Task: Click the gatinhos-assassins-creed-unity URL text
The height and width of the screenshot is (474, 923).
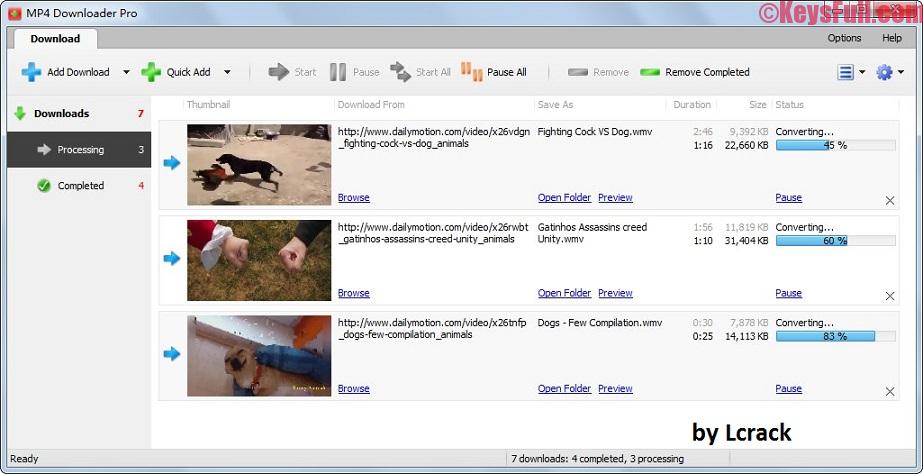Action: tap(433, 233)
